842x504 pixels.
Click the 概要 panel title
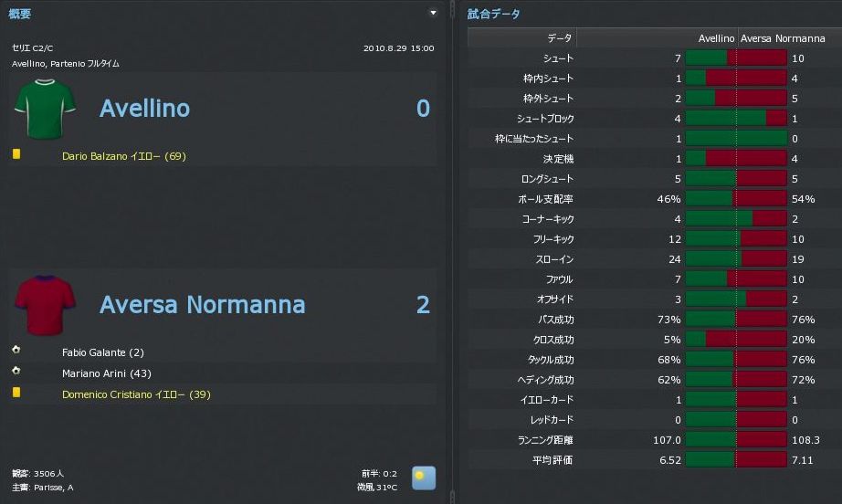click(x=20, y=14)
